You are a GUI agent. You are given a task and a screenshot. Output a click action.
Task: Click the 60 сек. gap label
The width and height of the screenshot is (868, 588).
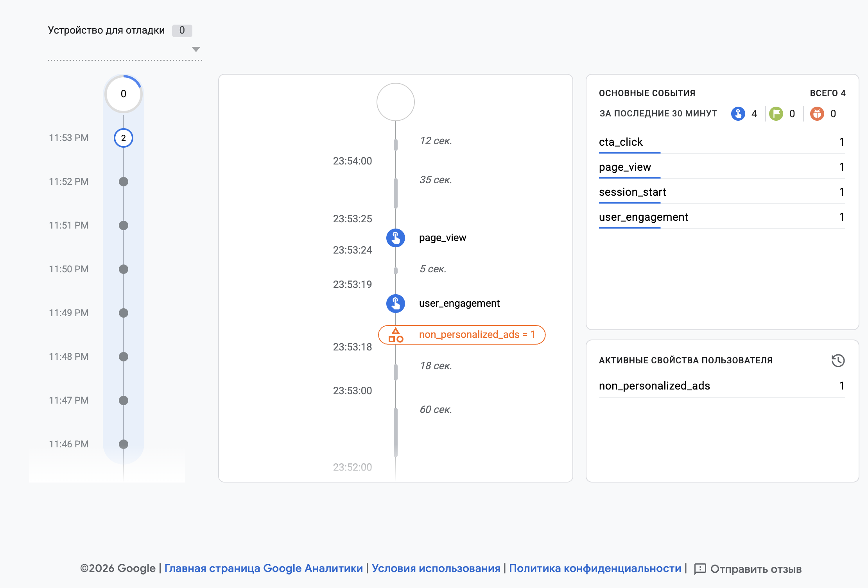(436, 409)
